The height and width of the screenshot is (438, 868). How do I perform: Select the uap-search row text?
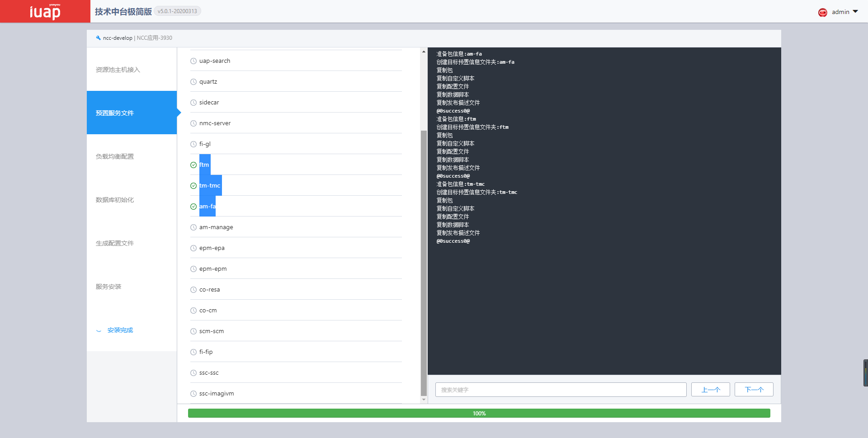pos(215,61)
